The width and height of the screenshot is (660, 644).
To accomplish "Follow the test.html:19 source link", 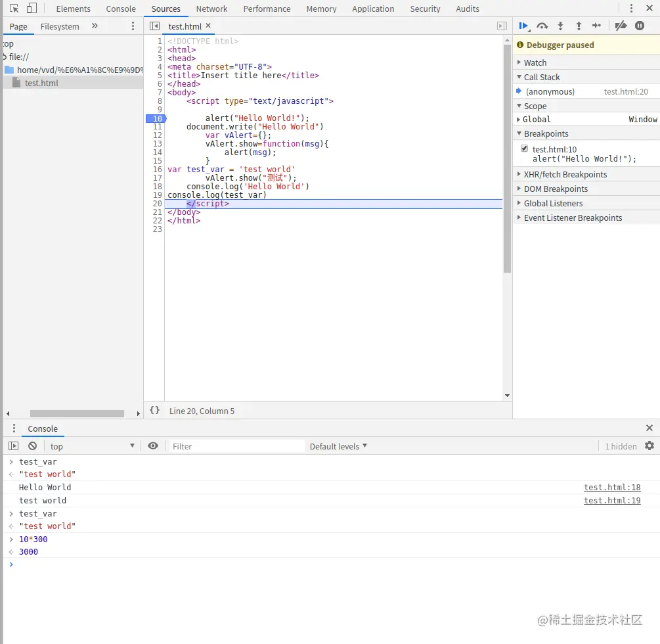I will click(612, 500).
